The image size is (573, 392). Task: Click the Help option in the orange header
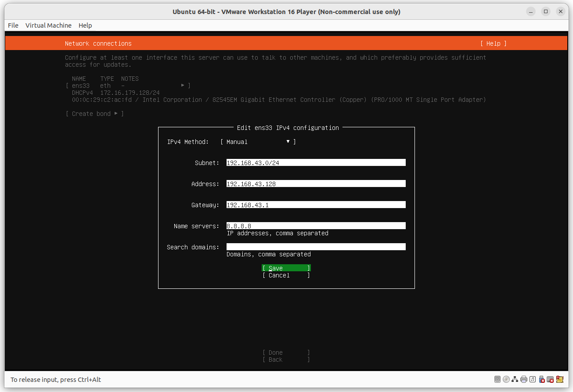coord(493,43)
